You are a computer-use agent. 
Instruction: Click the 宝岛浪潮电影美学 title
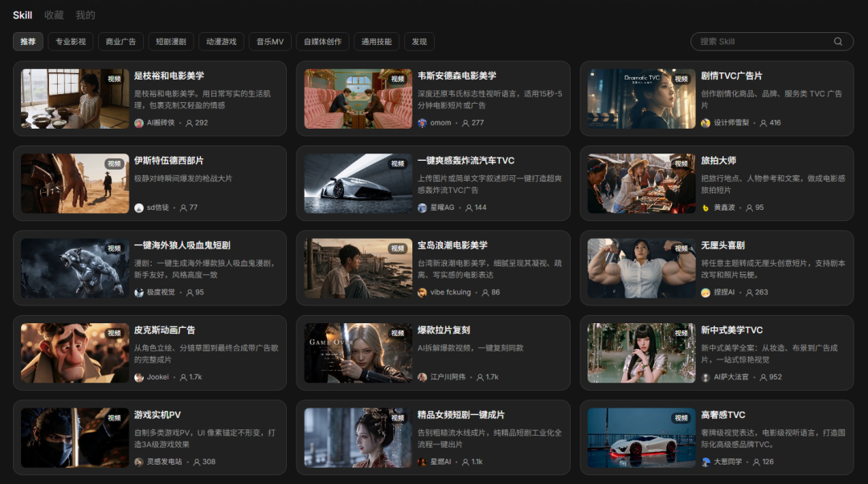coord(452,245)
